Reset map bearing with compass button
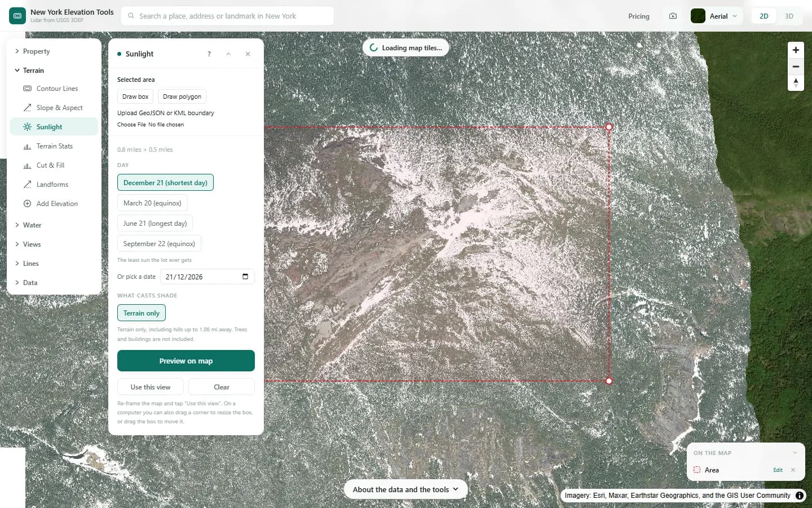Image resolution: width=812 pixels, height=508 pixels. [796, 83]
